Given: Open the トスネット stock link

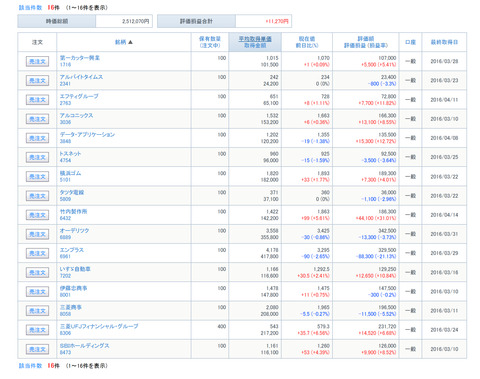Looking at the screenshot, I should (70, 154).
